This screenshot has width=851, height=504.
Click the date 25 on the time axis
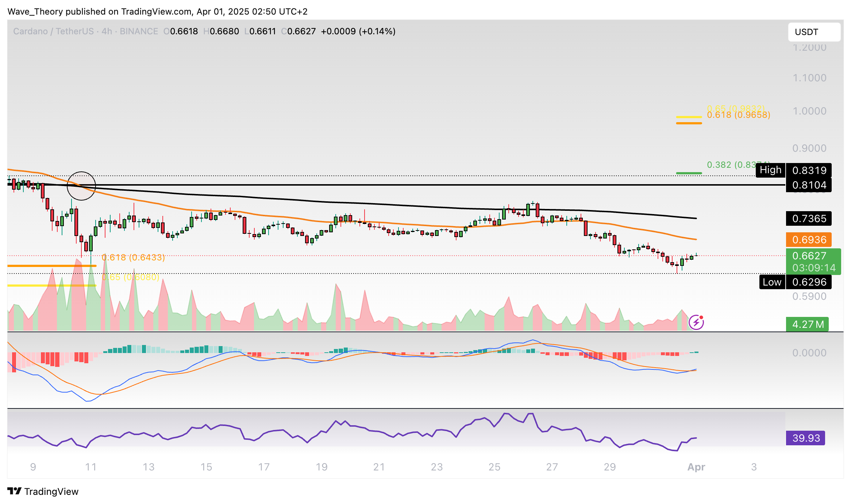(494, 467)
